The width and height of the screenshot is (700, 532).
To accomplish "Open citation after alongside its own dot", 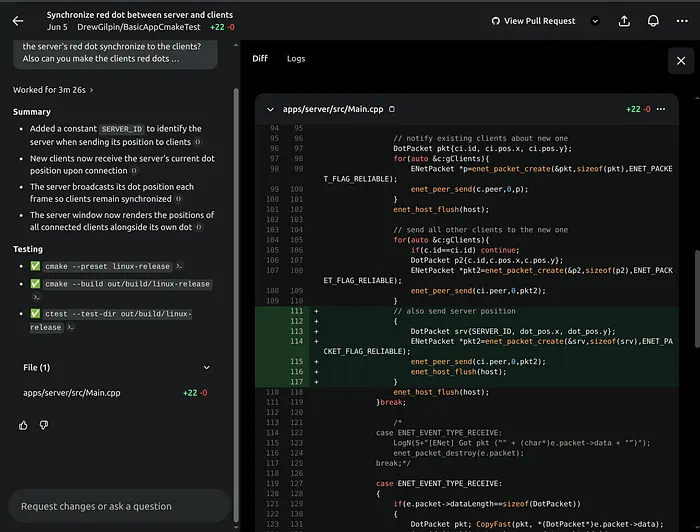I will pyautogui.click(x=199, y=227).
